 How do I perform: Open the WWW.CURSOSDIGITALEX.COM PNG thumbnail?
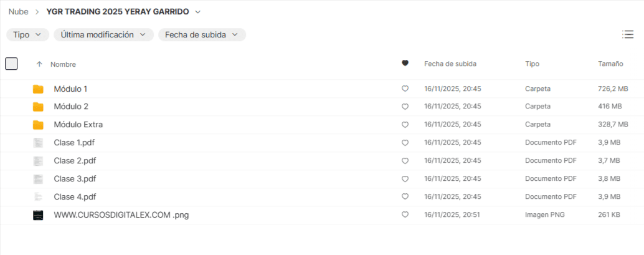pos(39,215)
